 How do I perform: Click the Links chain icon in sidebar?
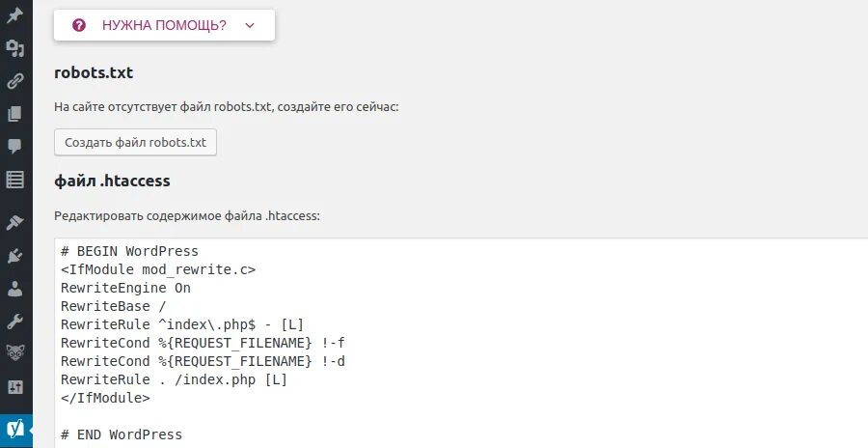(14, 81)
